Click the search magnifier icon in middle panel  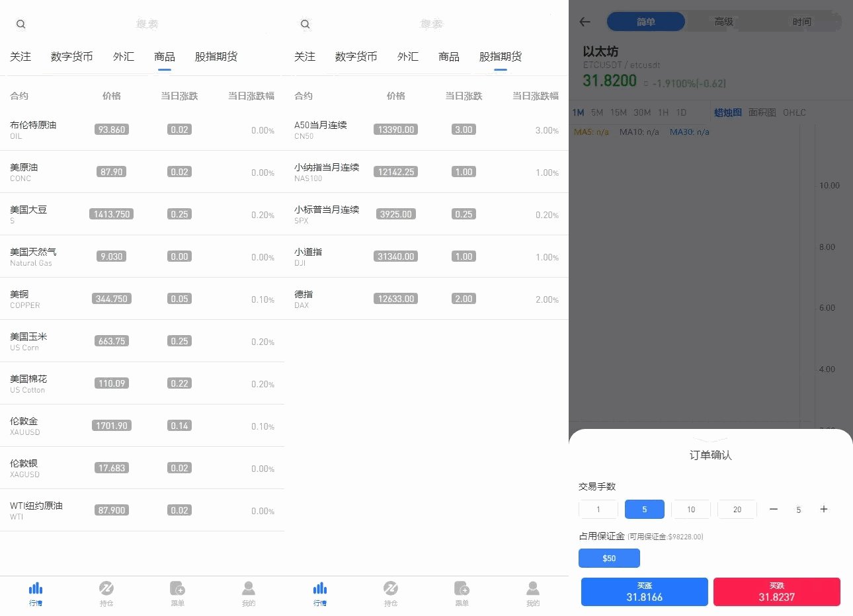click(305, 24)
